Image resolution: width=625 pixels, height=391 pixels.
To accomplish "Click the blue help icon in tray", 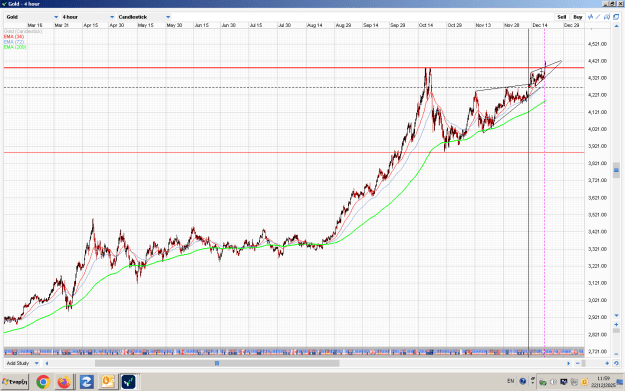I will click(x=523, y=381).
